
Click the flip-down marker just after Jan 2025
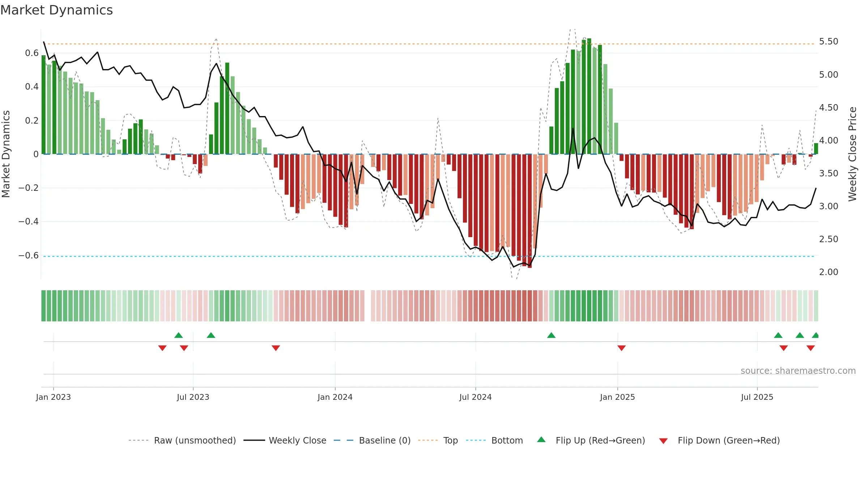[x=622, y=348]
